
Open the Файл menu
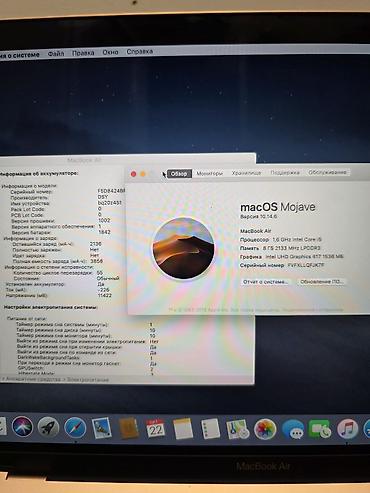[x=56, y=53]
